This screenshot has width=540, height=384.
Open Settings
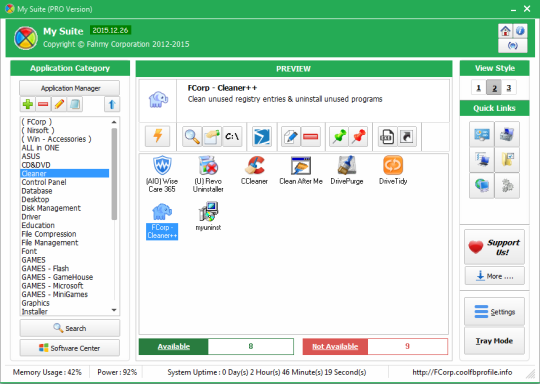tap(495, 312)
